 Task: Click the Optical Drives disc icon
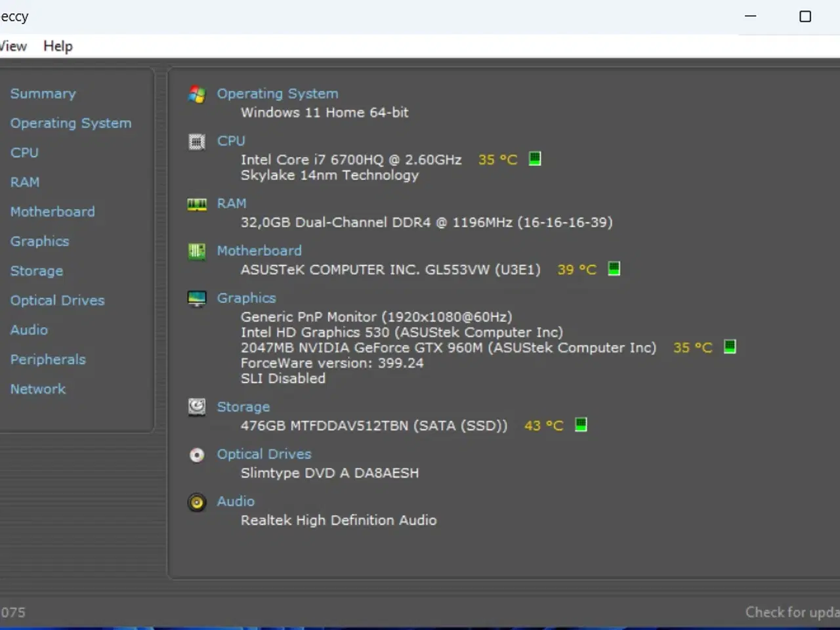pyautogui.click(x=197, y=455)
